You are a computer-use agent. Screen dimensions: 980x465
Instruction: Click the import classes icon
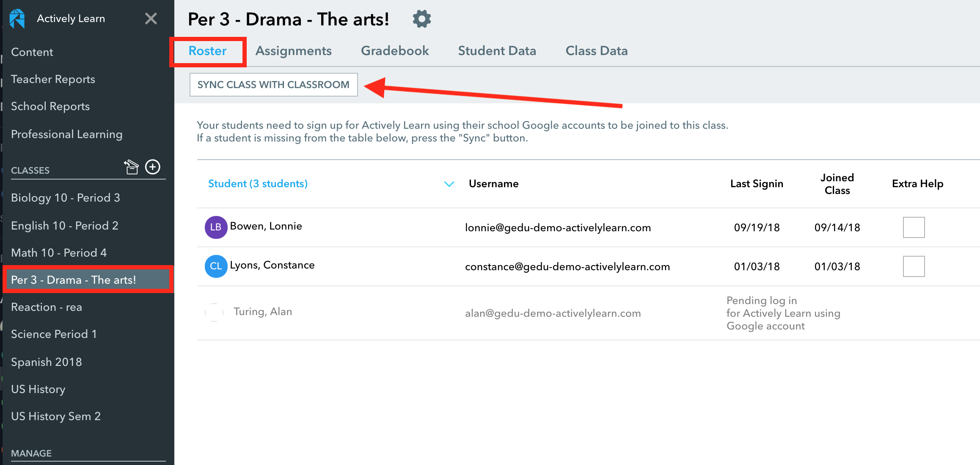point(131,167)
